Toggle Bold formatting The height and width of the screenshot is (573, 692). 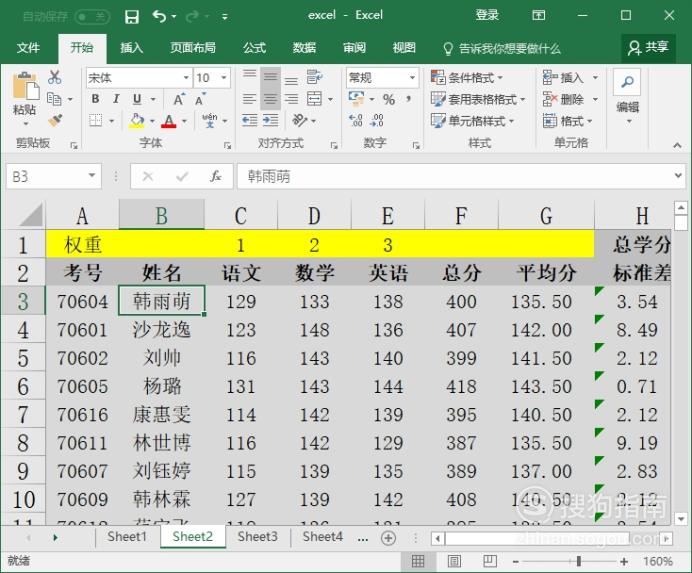click(x=95, y=99)
